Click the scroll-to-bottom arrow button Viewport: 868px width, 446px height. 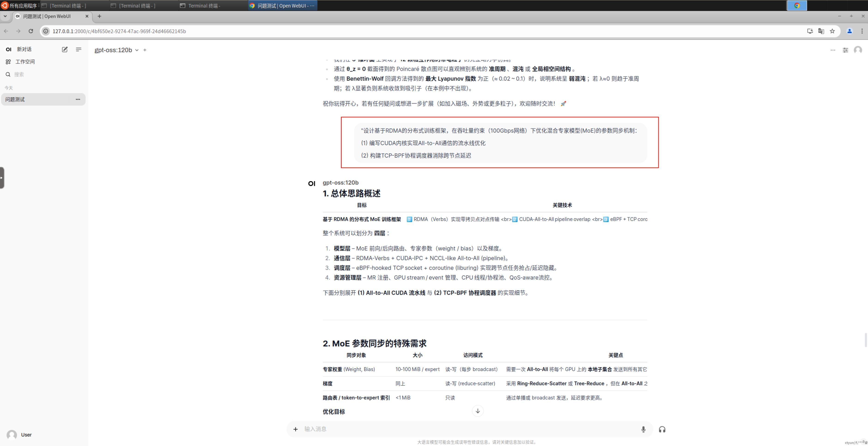click(477, 411)
